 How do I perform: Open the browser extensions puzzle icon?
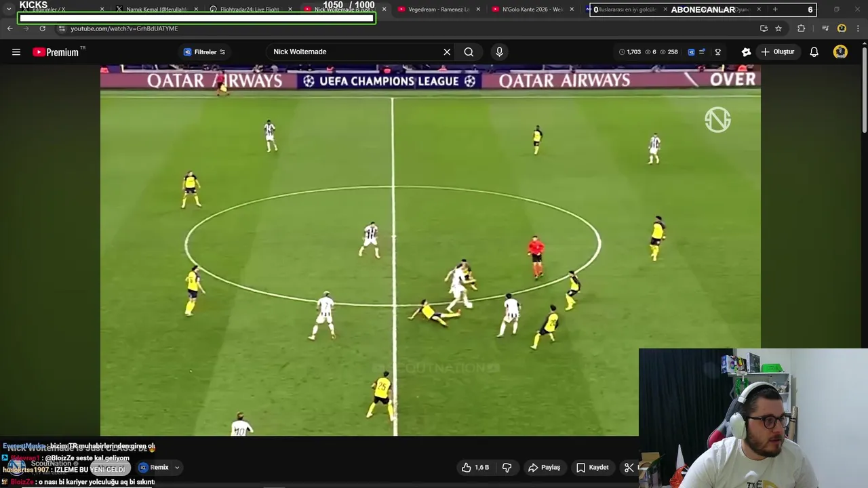(x=802, y=28)
